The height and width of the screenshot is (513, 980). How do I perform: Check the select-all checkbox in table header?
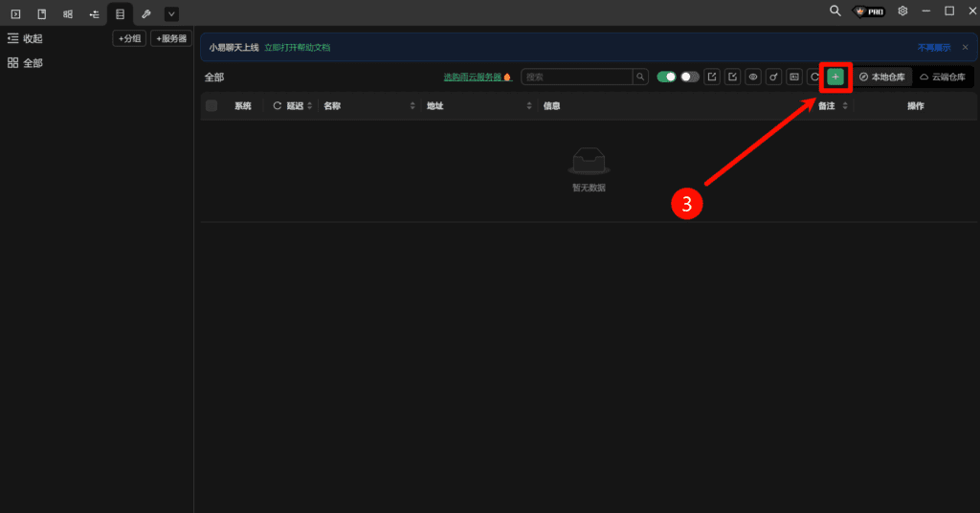(x=212, y=105)
